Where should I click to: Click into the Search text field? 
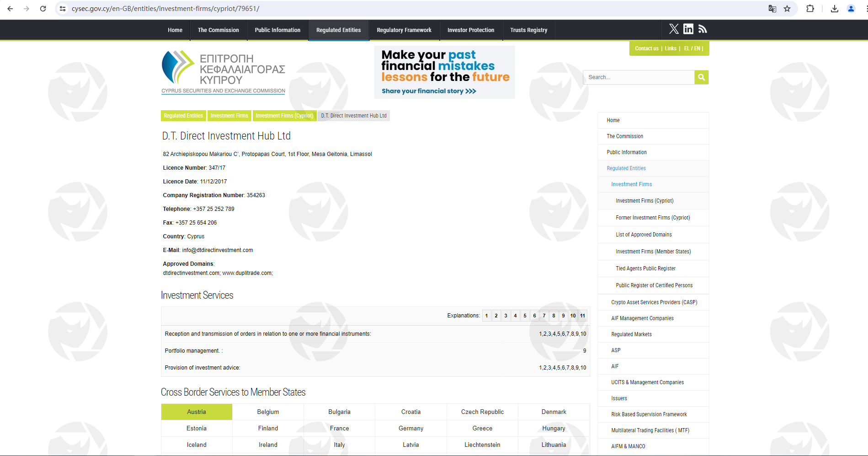pyautogui.click(x=639, y=77)
